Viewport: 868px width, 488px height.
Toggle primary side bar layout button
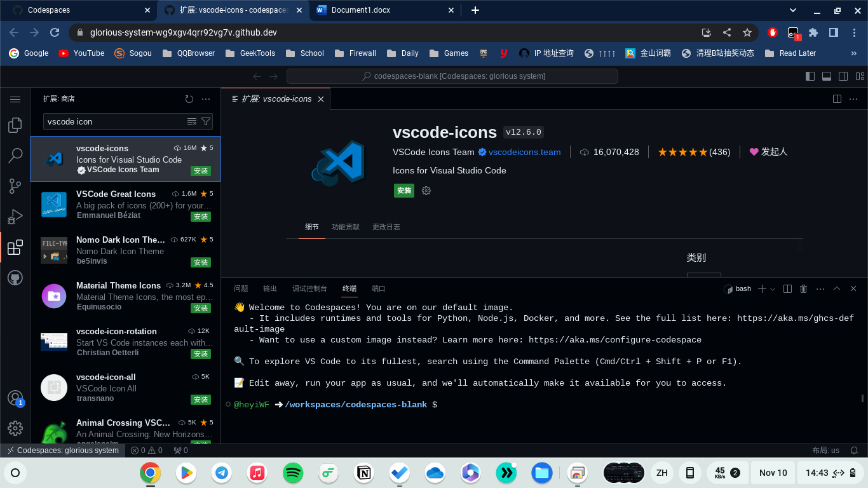(810, 76)
